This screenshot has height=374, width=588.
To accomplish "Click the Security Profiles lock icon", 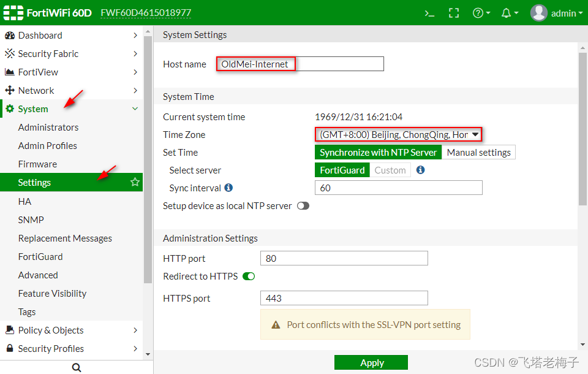I will click(x=10, y=348).
